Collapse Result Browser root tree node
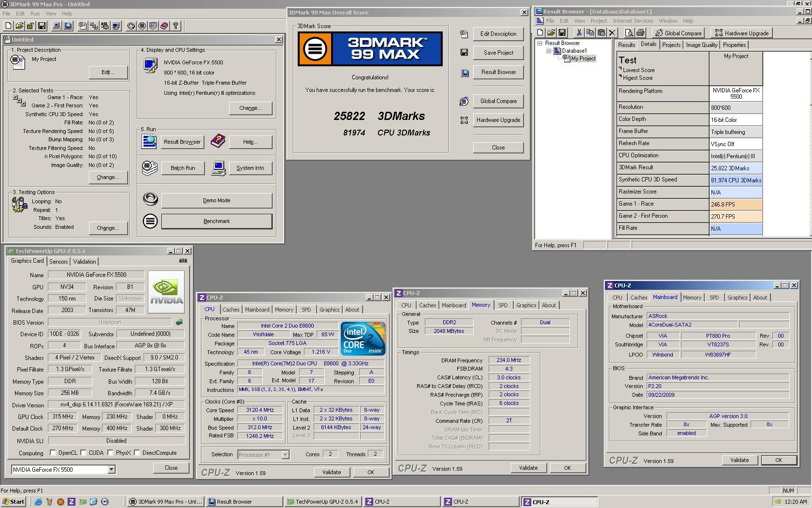The height and width of the screenshot is (508, 812). [x=540, y=43]
